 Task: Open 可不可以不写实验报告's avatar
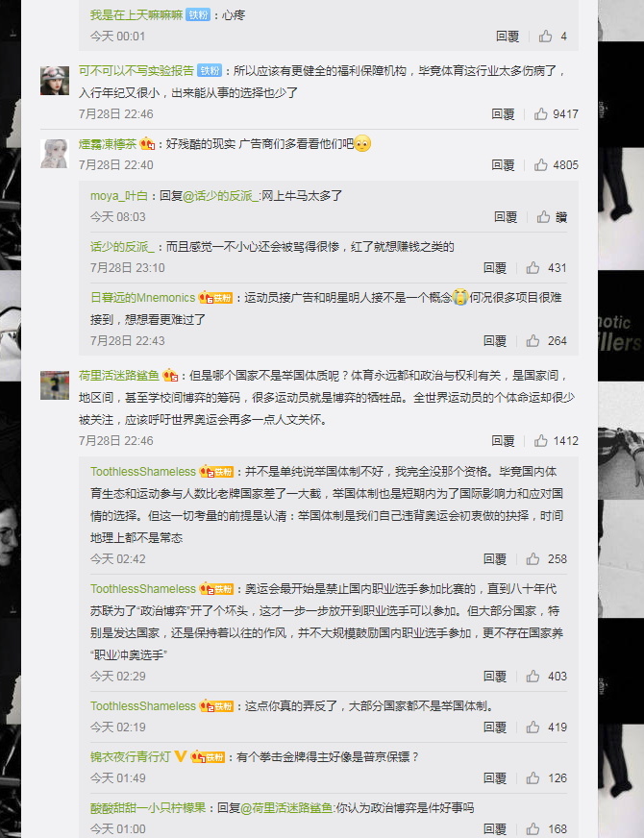(55, 81)
